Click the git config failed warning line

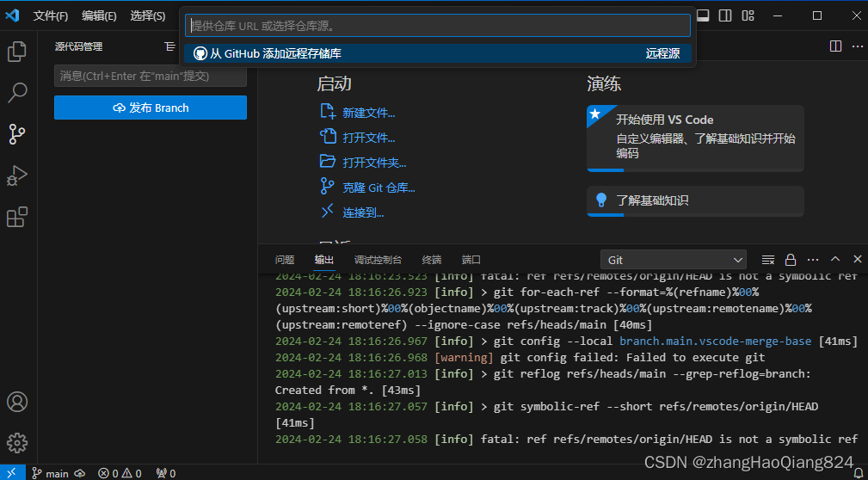point(520,358)
